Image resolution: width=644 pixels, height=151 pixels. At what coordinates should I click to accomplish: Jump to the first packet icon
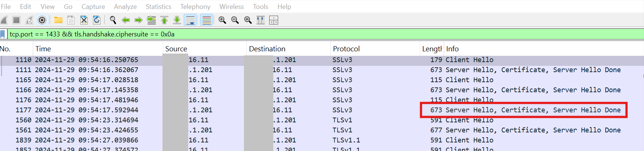pyautogui.click(x=164, y=20)
